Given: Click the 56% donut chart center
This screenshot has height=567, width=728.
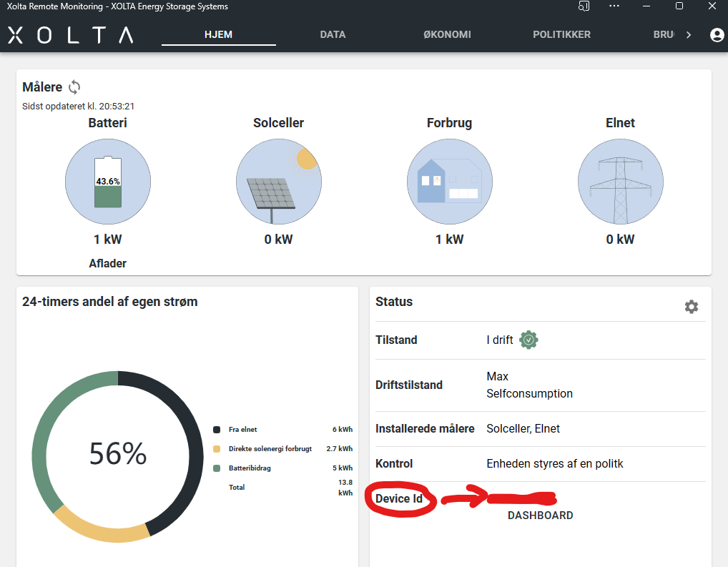Looking at the screenshot, I should pos(117,454).
